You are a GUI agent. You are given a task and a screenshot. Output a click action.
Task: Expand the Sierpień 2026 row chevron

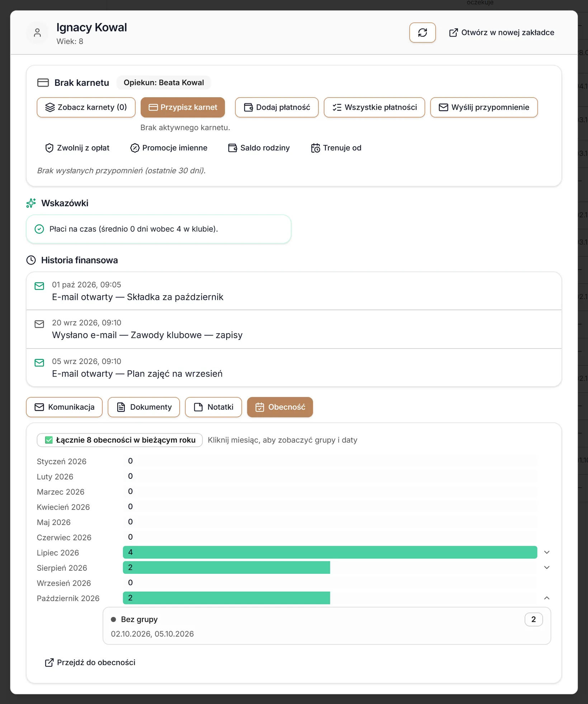pyautogui.click(x=547, y=568)
